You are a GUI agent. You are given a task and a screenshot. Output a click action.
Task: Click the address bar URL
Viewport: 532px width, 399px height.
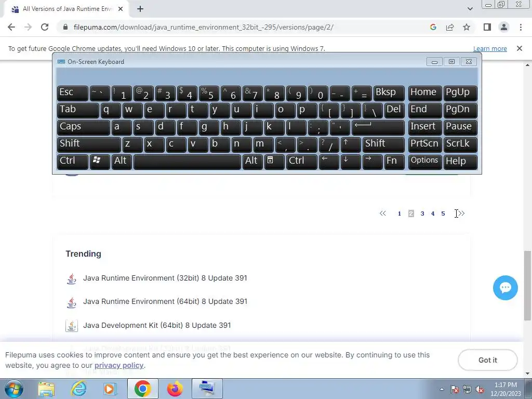[x=203, y=27]
